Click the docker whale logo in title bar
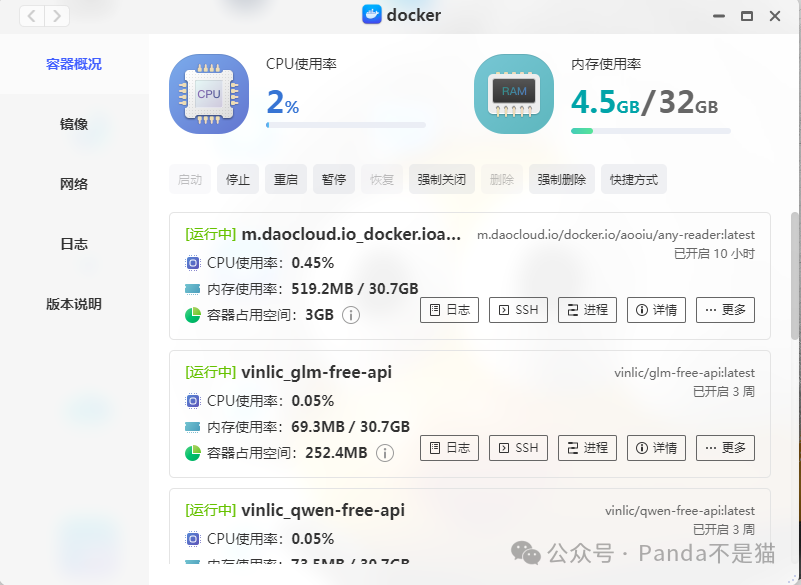Image resolution: width=801 pixels, height=585 pixels. click(371, 15)
